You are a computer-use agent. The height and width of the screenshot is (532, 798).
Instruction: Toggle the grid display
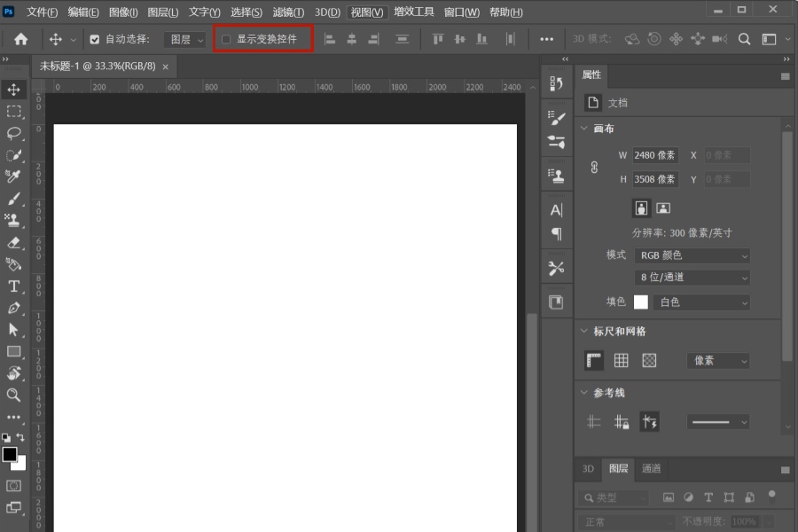(x=621, y=361)
